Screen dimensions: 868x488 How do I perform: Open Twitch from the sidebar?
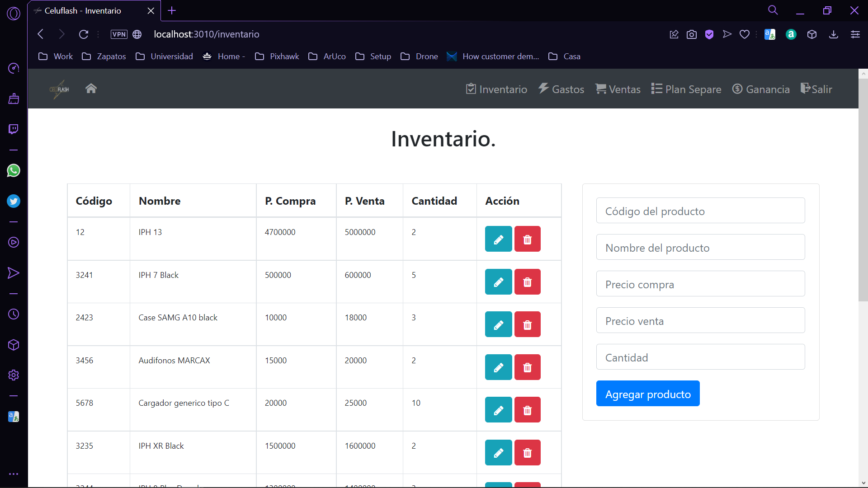(x=14, y=129)
